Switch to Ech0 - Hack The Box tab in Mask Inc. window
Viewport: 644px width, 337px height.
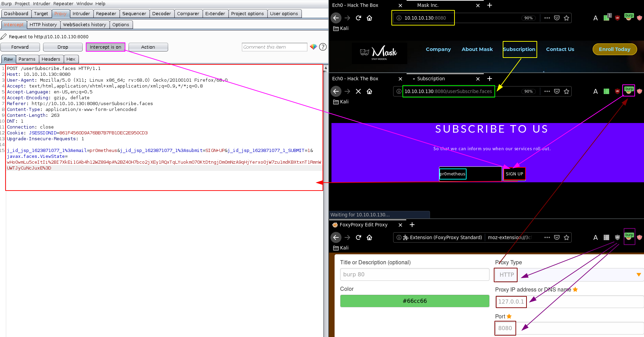(355, 5)
